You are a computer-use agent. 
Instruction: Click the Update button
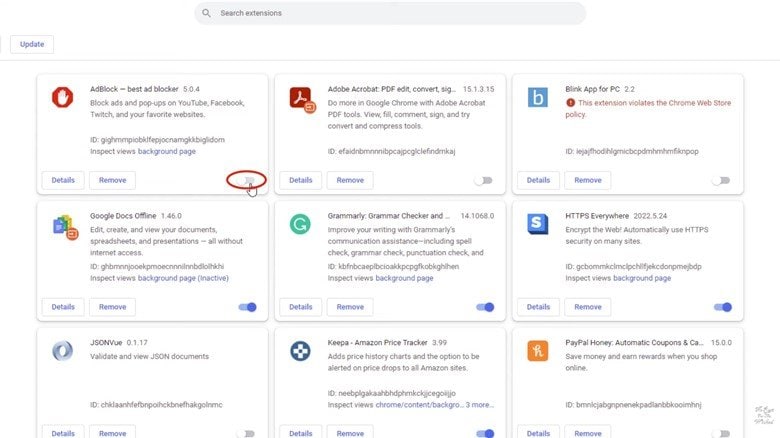click(32, 44)
